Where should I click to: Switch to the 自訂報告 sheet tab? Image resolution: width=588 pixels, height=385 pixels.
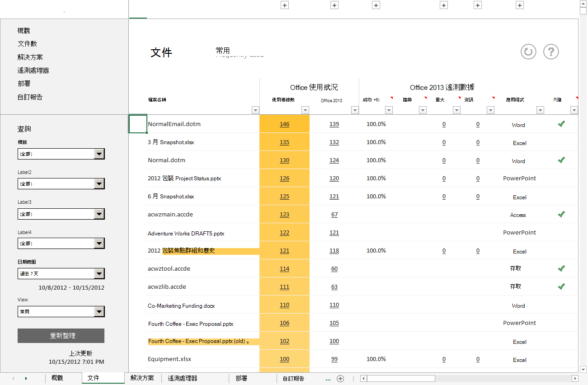293,378
